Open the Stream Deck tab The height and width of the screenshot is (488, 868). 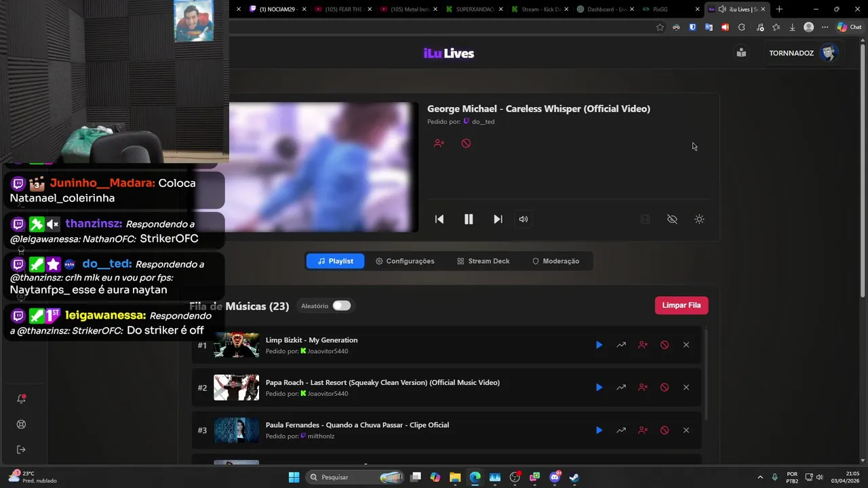click(483, 261)
